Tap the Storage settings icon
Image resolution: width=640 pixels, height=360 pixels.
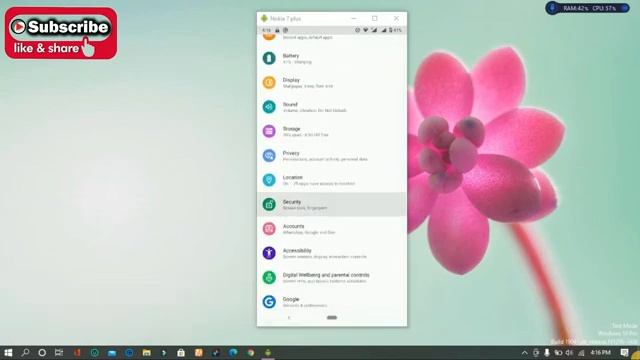(269, 131)
